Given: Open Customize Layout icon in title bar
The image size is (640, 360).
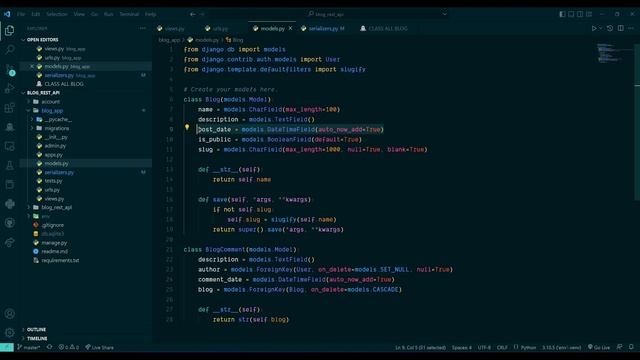Looking at the screenshot, I should point(589,14).
